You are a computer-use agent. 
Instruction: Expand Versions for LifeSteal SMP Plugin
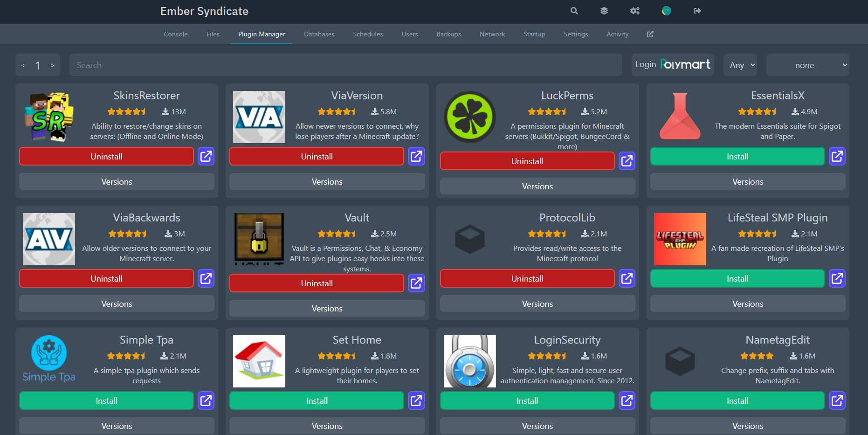[x=748, y=304]
